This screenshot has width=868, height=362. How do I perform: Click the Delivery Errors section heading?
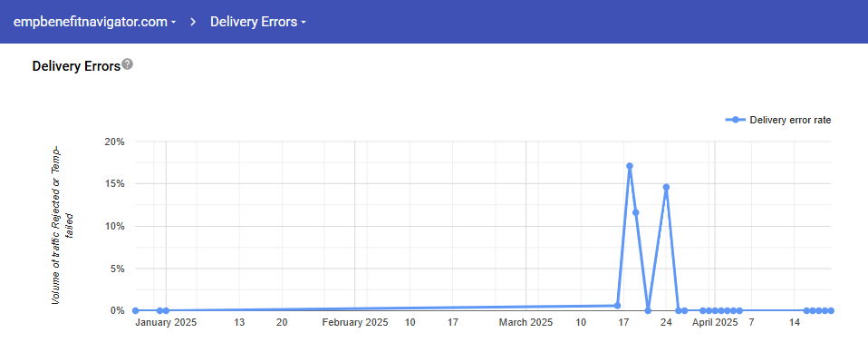(x=76, y=66)
